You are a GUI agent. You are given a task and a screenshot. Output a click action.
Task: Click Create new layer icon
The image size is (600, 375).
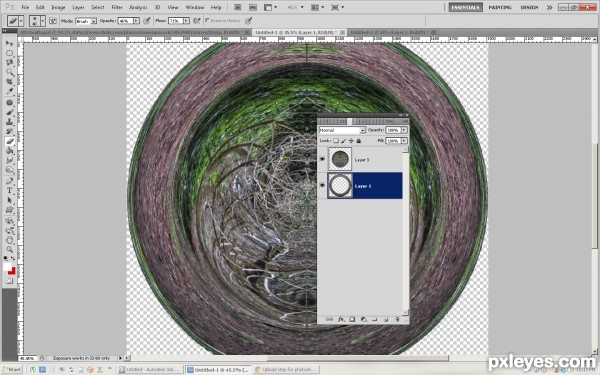(386, 319)
